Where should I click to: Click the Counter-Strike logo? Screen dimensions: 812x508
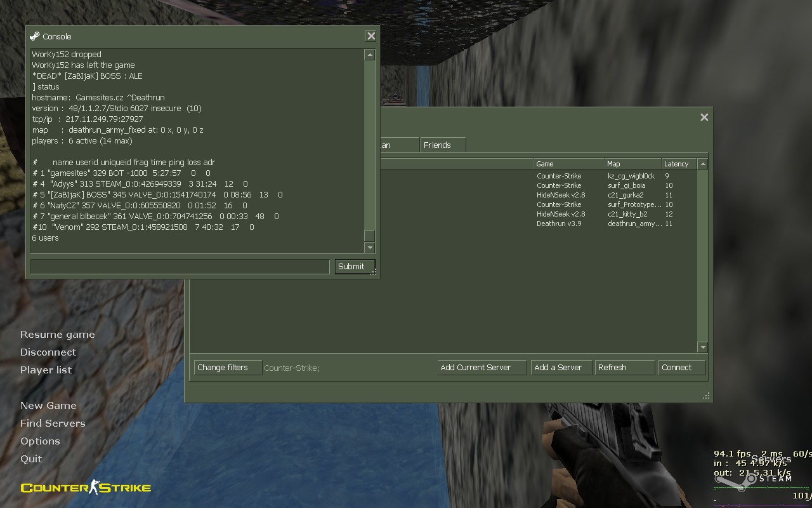pyautogui.click(x=86, y=488)
